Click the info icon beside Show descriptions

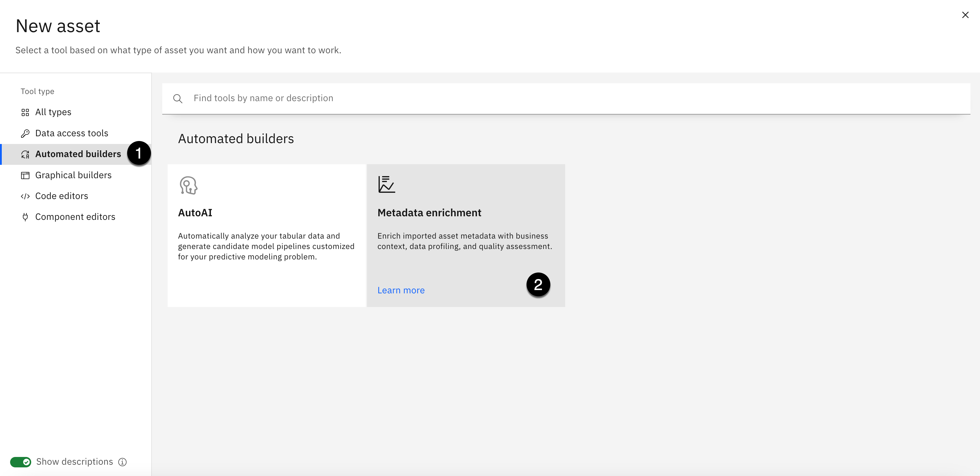pos(122,462)
